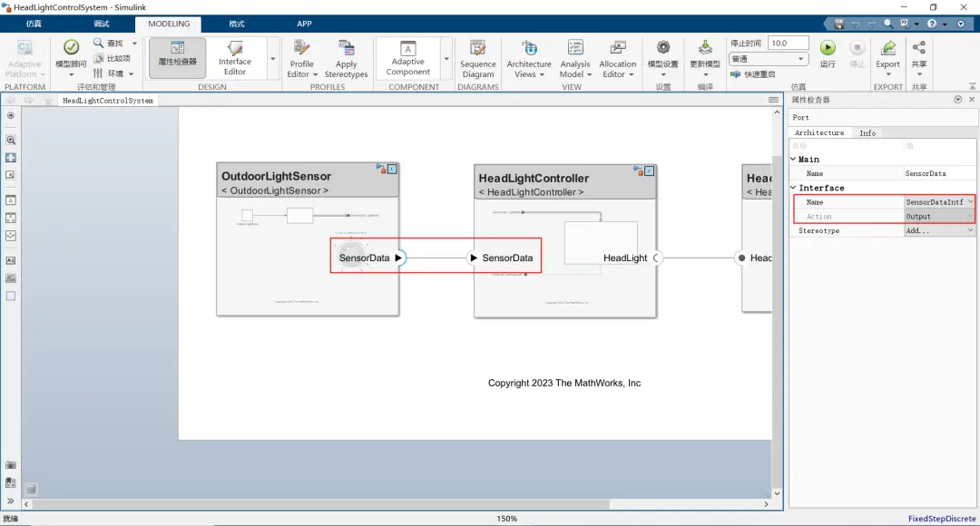Switch to the 调试 ribbon tab
This screenshot has height=526, width=980.
pos(102,24)
